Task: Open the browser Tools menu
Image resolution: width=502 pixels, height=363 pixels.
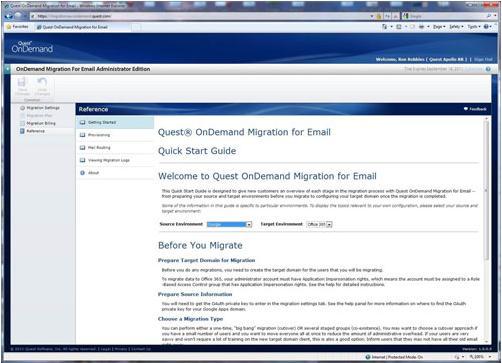Action: 474,27
